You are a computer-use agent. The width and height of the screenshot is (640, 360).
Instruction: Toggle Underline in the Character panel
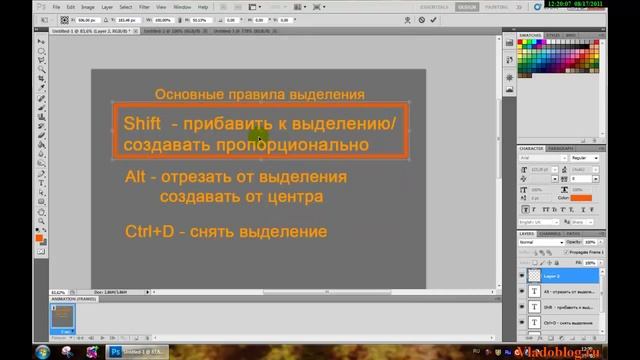click(583, 209)
